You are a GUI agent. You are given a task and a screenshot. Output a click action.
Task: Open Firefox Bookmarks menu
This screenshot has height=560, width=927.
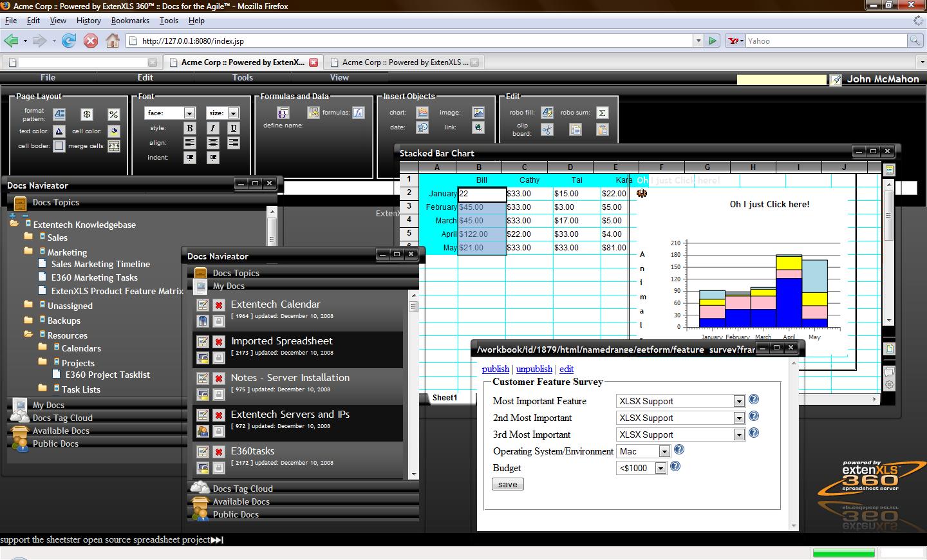click(130, 21)
